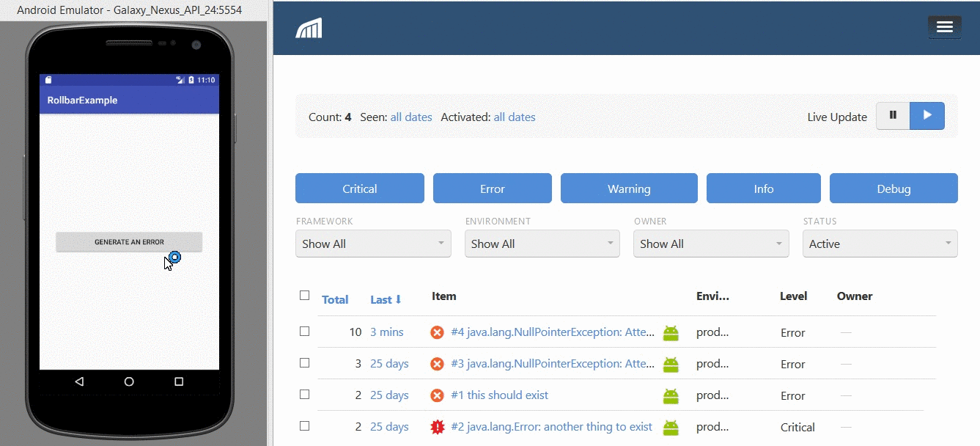Open the Environment filter dropdown
Image resolution: width=980 pixels, height=446 pixels.
pos(542,244)
